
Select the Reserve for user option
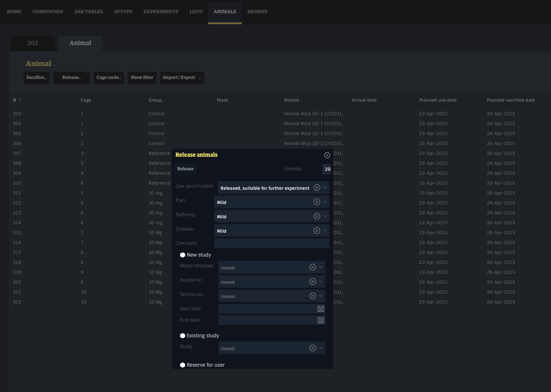pos(182,365)
